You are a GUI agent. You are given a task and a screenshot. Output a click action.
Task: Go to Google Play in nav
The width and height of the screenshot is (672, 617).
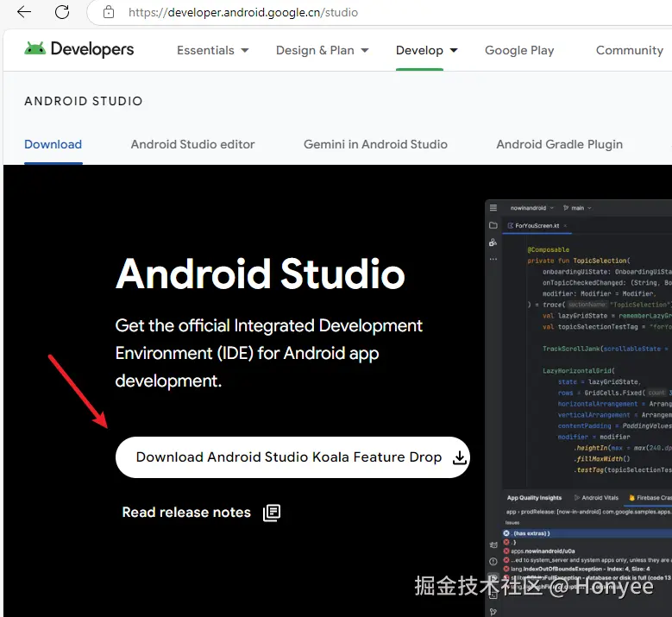(519, 50)
